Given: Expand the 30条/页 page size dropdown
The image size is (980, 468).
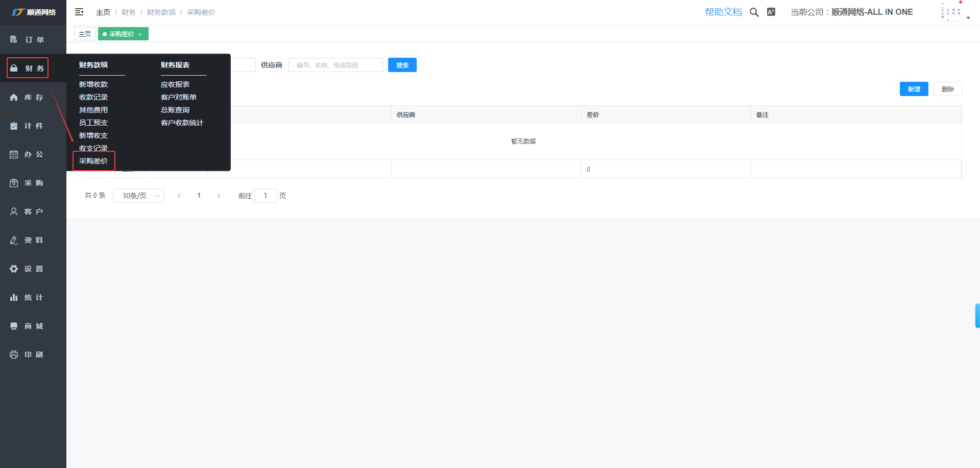Looking at the screenshot, I should point(138,196).
